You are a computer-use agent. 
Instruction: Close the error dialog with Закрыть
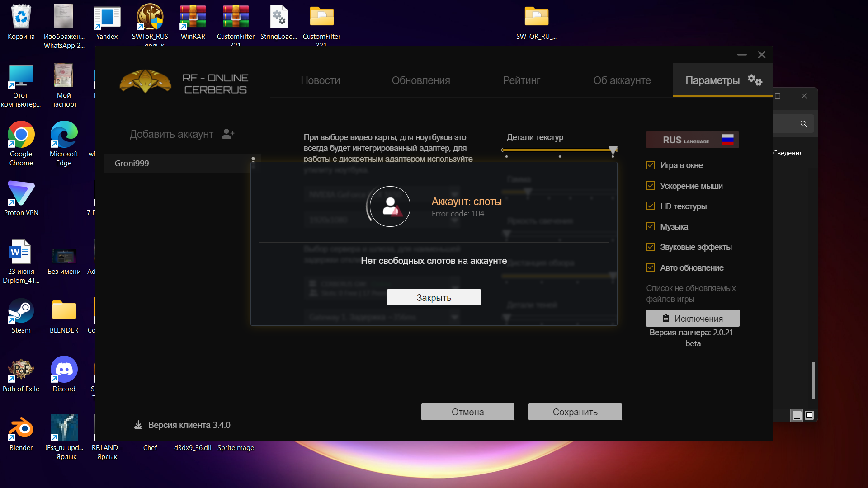pos(434,297)
